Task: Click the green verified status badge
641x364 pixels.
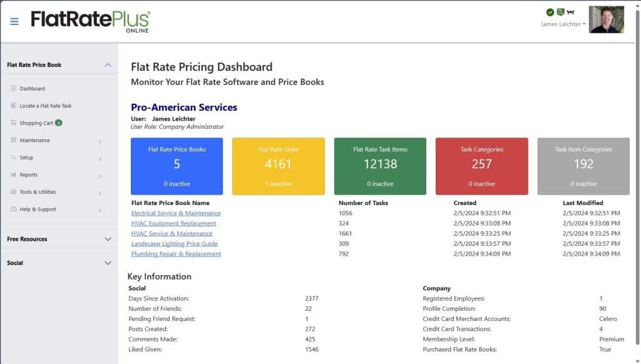Action: point(550,12)
